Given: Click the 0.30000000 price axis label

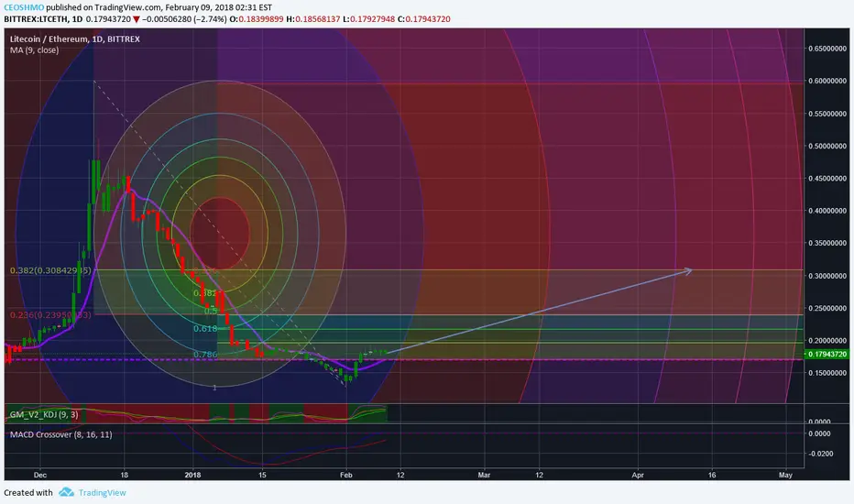Looking at the screenshot, I should (x=827, y=276).
